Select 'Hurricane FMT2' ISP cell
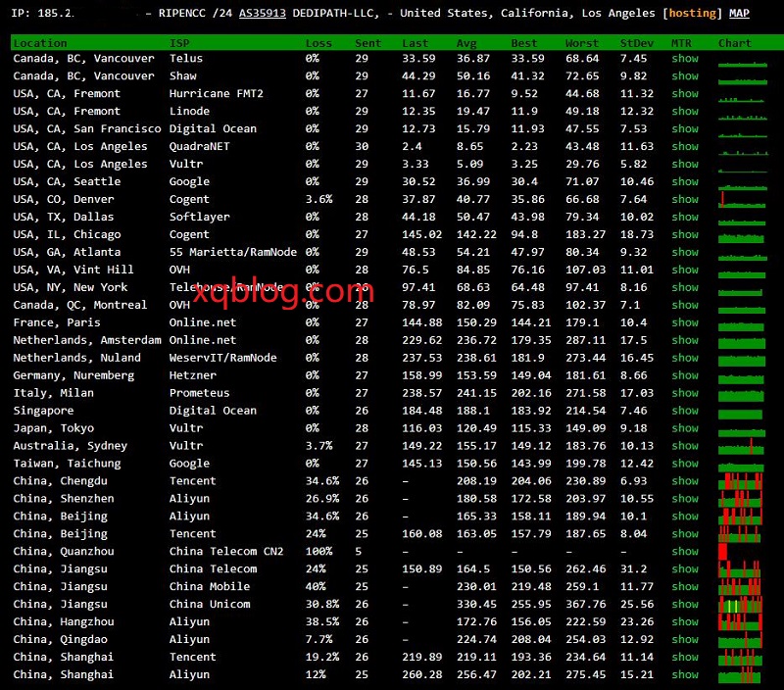Screen dimensions: 784x690 216,93
